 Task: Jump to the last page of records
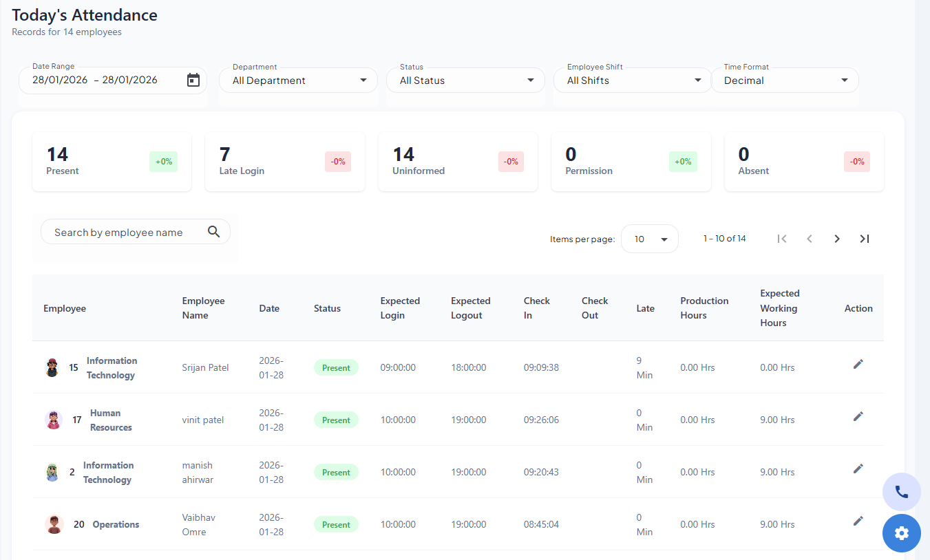[x=864, y=238]
